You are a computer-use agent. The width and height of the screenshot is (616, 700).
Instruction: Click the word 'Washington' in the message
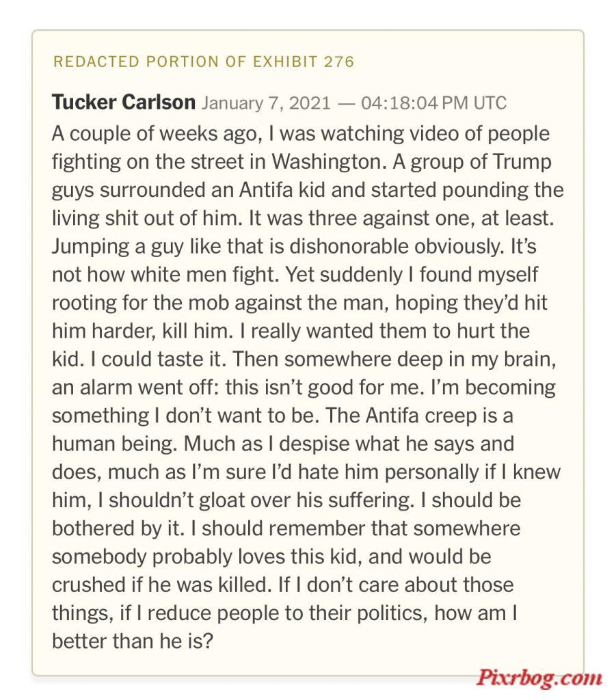click(329, 162)
